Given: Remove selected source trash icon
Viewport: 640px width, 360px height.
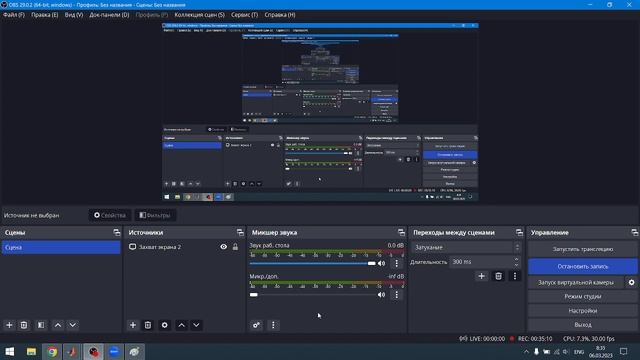Looking at the screenshot, I should (x=148, y=325).
